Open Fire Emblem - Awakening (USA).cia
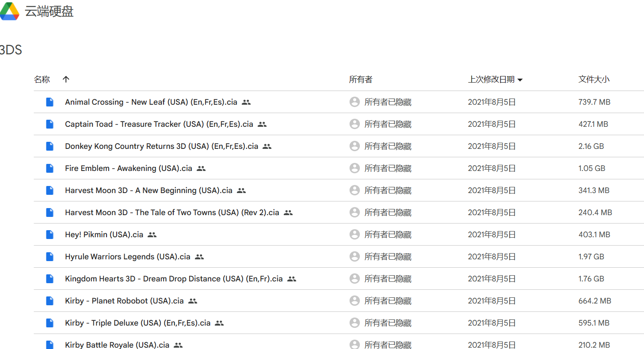 point(129,168)
